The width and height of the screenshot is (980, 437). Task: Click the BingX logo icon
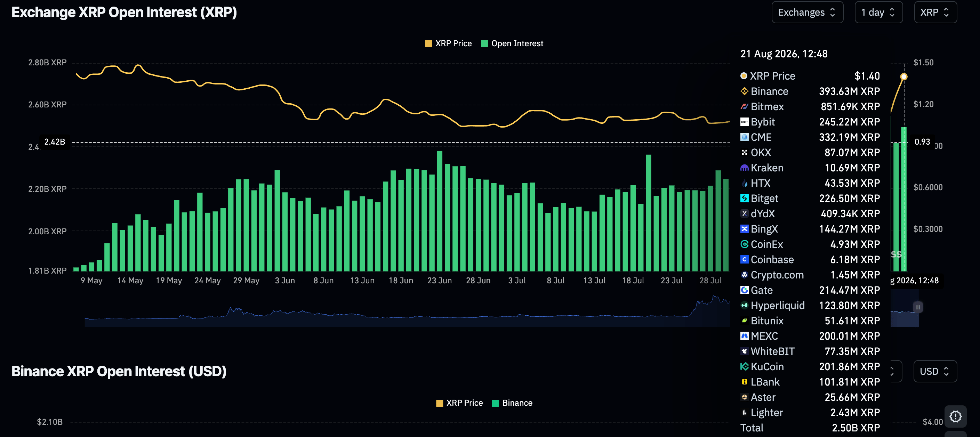tap(744, 229)
